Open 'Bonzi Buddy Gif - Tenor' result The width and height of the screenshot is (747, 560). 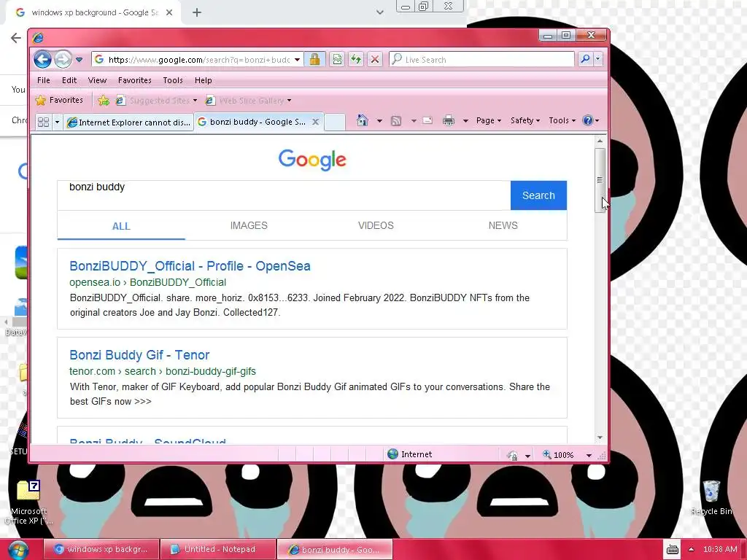(139, 355)
